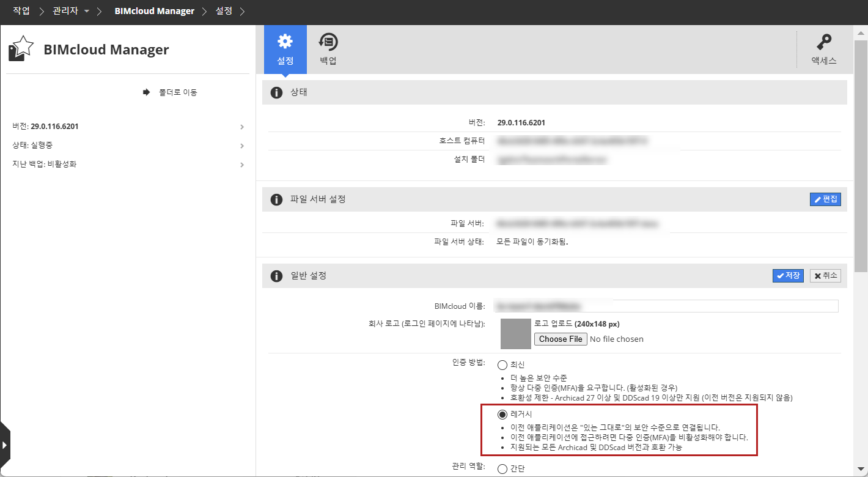Image resolution: width=868 pixels, height=477 pixels.
Task: Open the 액세스 key icon panel
Action: coord(823,50)
